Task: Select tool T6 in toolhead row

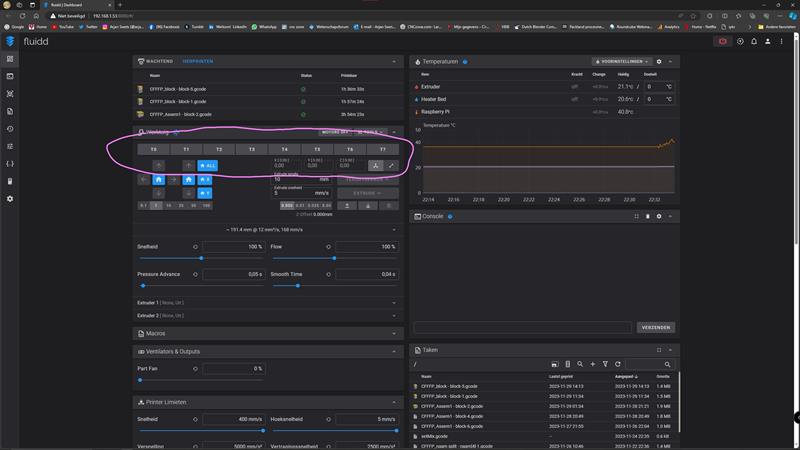Action: pyautogui.click(x=350, y=149)
